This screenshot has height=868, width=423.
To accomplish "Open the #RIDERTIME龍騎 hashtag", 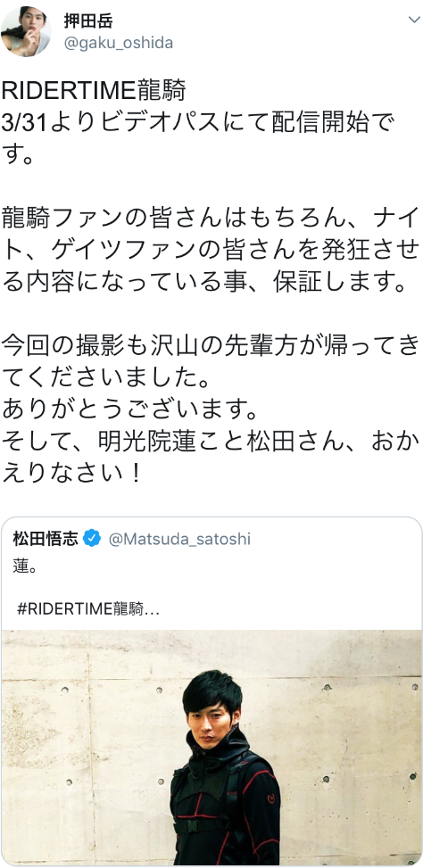I will coord(88,608).
